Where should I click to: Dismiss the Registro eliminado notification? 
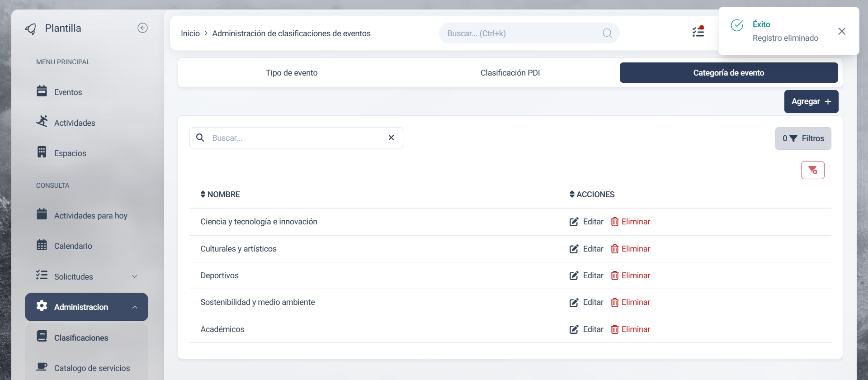tap(841, 31)
